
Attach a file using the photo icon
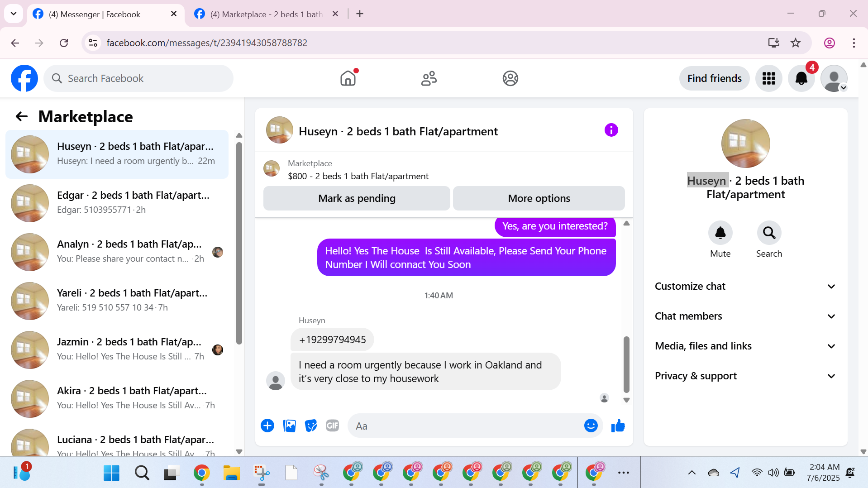click(x=289, y=426)
